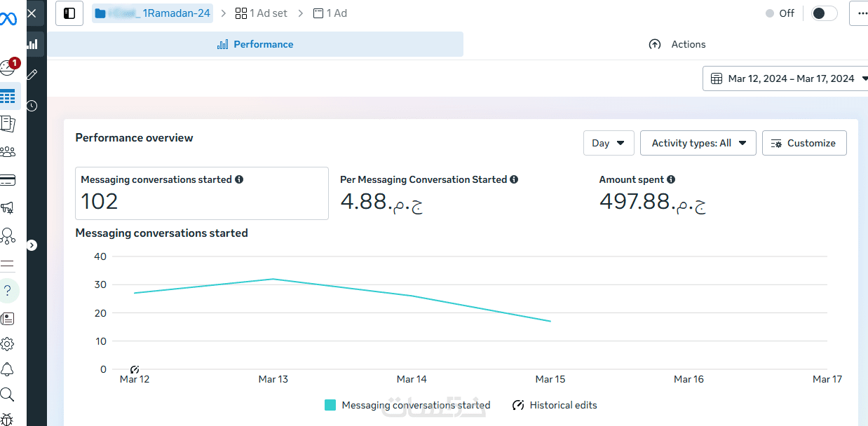Open the charts view icon in dark sidebar
The image size is (868, 426).
[32, 44]
